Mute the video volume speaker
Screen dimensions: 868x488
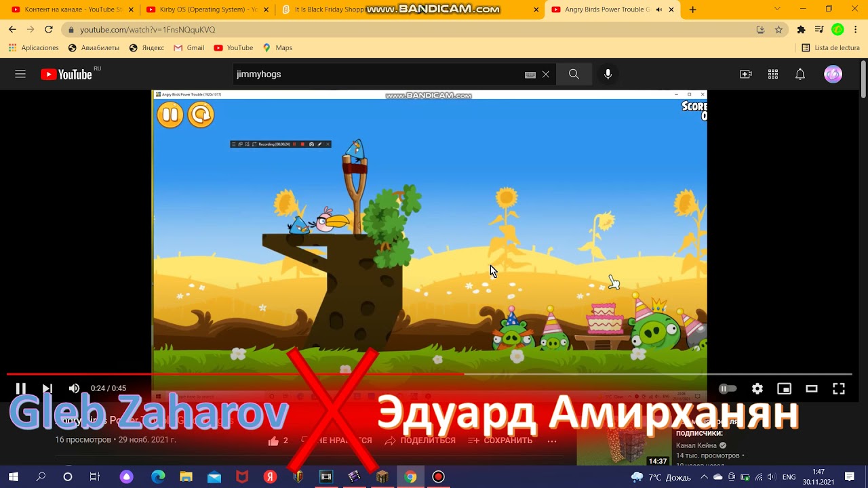tap(74, 388)
